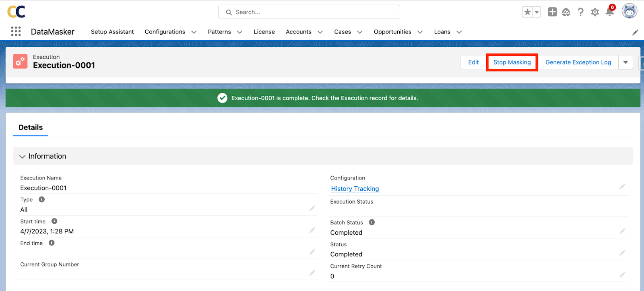Edit the Type field pencil icon
This screenshot has width=644, height=291.
[x=312, y=208]
